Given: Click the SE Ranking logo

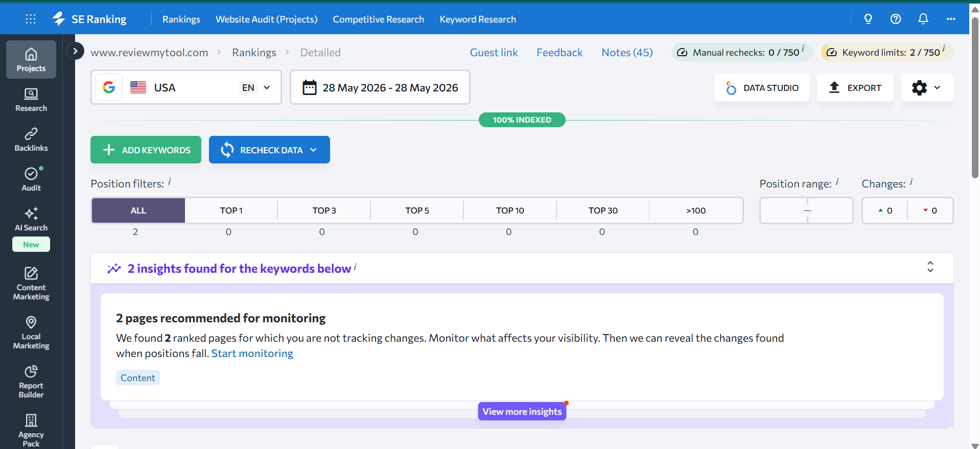Looking at the screenshot, I should 89,19.
